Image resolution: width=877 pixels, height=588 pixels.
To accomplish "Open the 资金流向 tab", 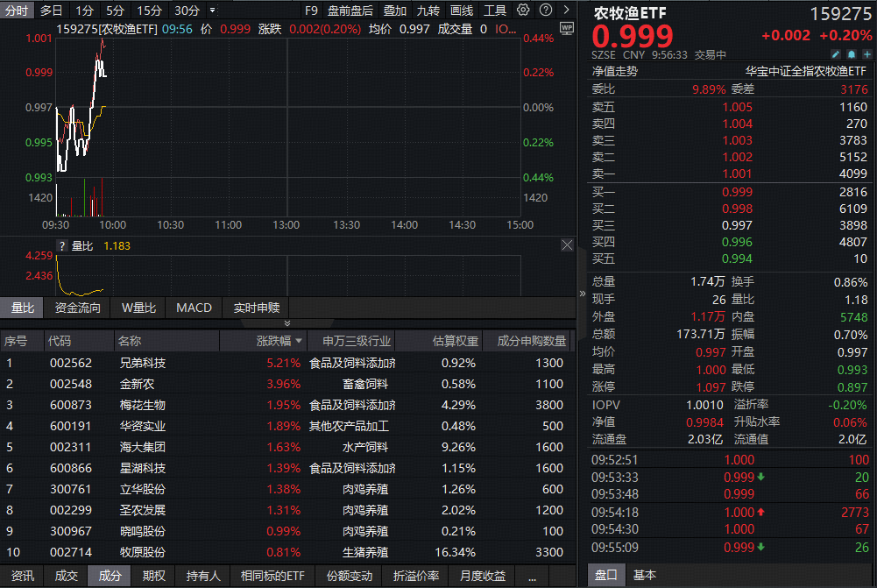I will coord(78,308).
